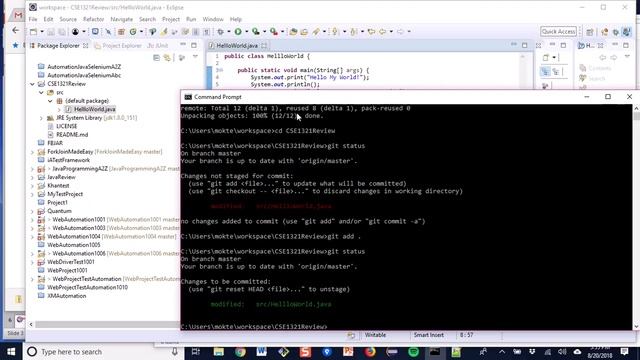Viewport: 640px width, 360px height.
Task: Collapse the (default package) node
Action: point(50,101)
